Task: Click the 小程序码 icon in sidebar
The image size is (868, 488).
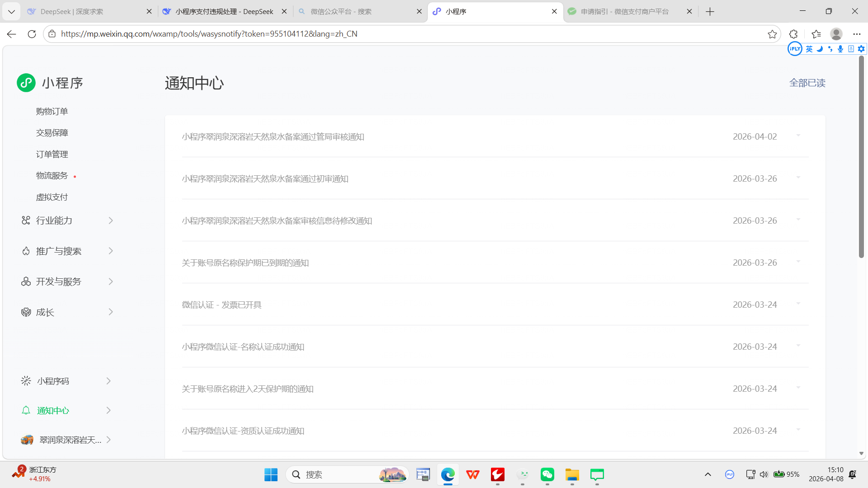Action: point(26,381)
